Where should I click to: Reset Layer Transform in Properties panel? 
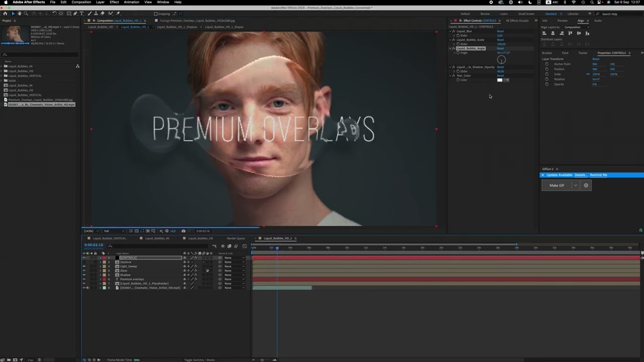pos(596,59)
